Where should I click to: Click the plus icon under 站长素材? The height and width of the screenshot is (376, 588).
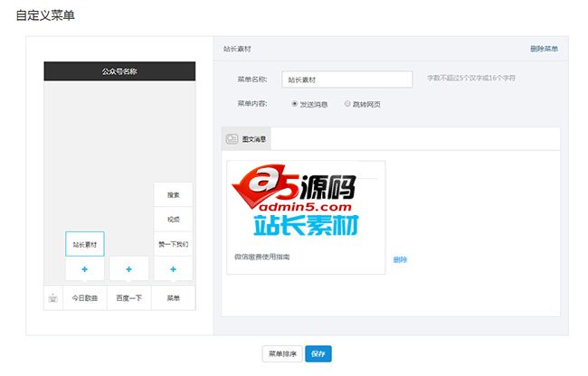coord(85,269)
